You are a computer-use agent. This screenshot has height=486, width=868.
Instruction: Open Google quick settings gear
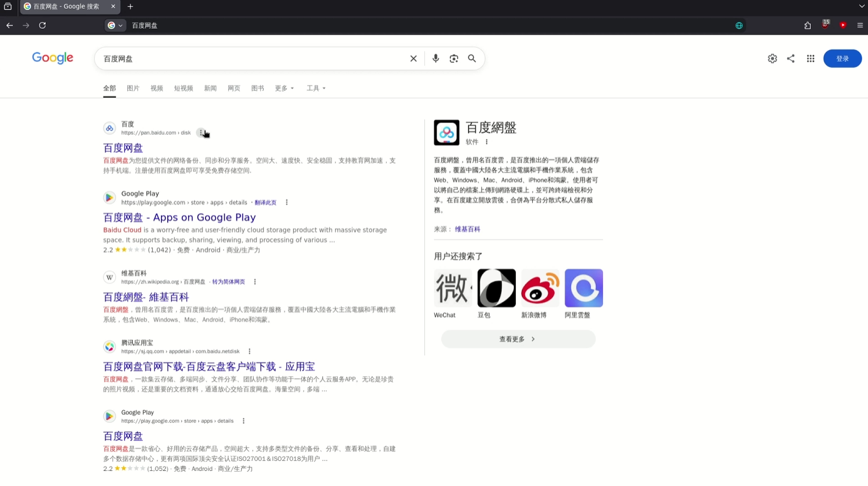pos(772,58)
